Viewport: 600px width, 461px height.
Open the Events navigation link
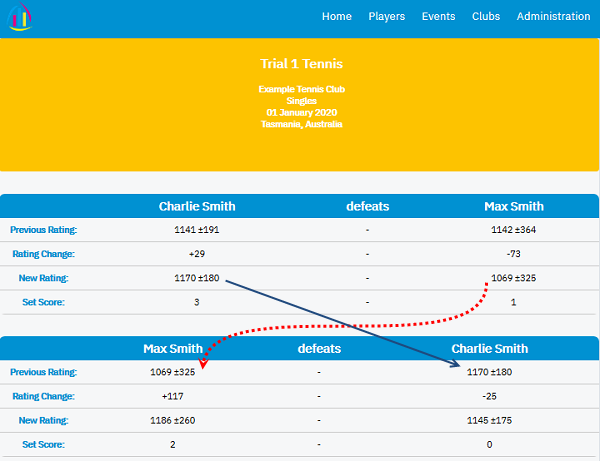438,17
